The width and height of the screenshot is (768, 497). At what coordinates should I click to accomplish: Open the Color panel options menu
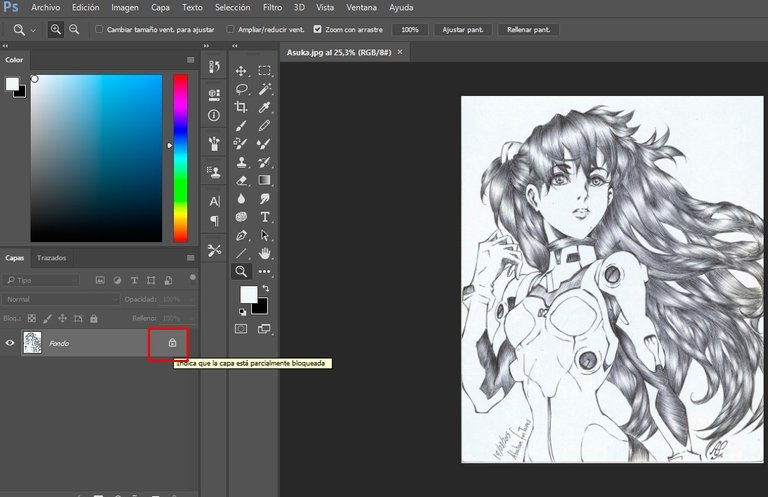click(191, 60)
